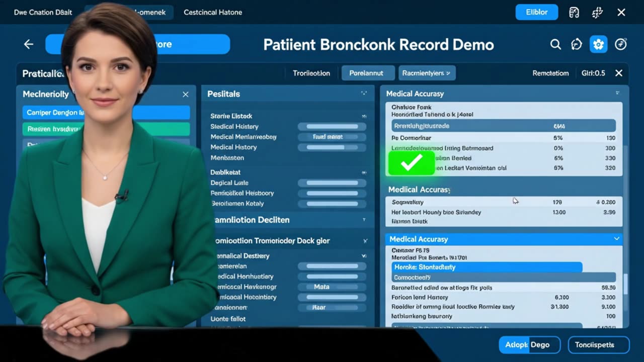Screen dimensions: 644x362
Task: Adjust the Degical Laale slider
Action: point(332,183)
